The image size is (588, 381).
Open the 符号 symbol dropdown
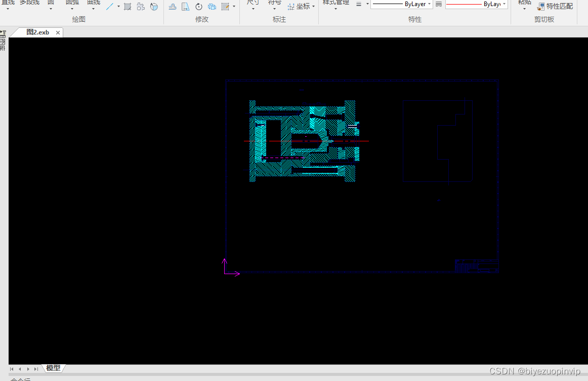(x=274, y=9)
